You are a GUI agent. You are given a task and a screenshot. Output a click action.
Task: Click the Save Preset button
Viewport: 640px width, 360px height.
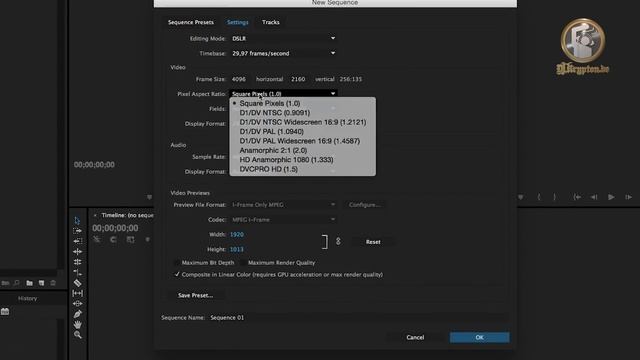[195, 295]
